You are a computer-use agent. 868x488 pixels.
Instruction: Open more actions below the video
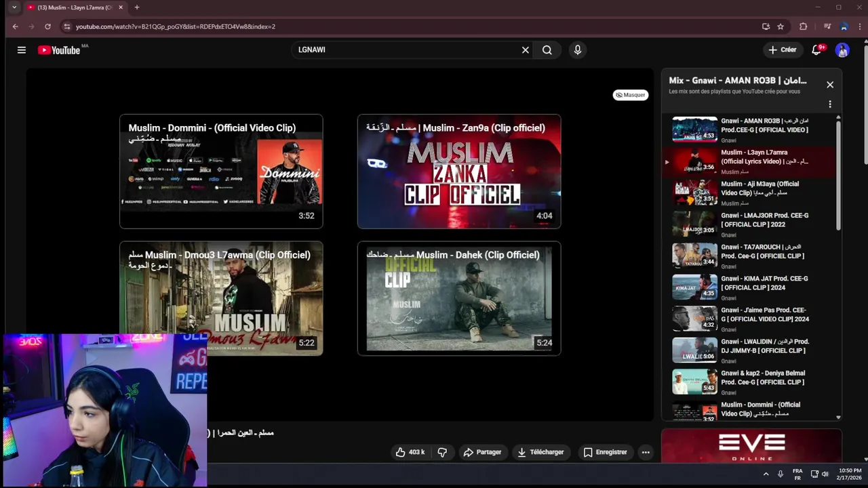[x=646, y=452]
